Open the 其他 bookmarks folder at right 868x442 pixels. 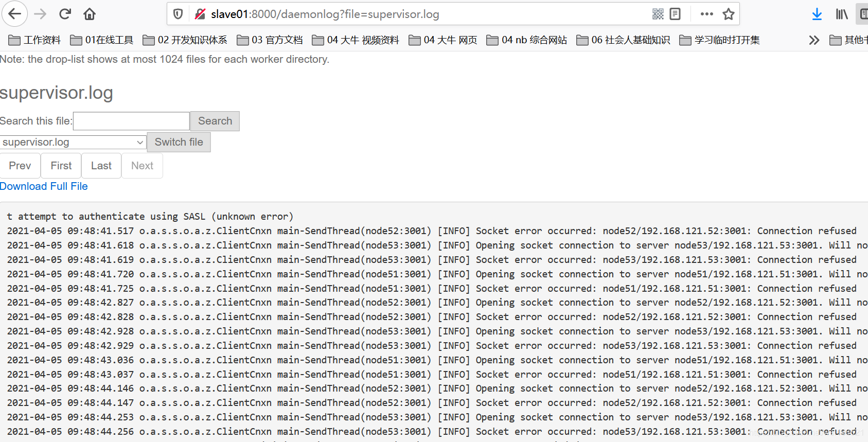coord(848,40)
